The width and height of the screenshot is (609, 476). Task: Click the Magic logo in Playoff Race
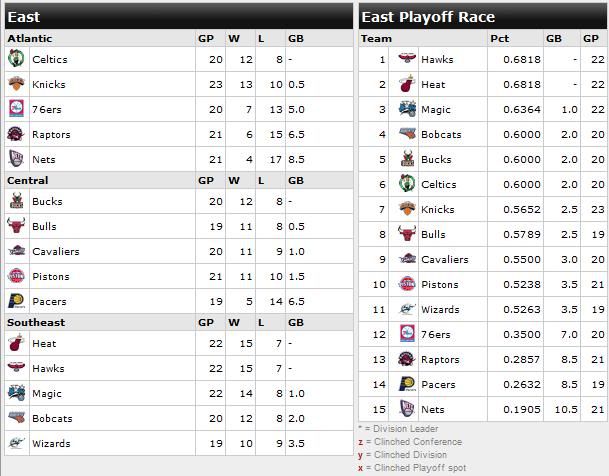coord(407,109)
